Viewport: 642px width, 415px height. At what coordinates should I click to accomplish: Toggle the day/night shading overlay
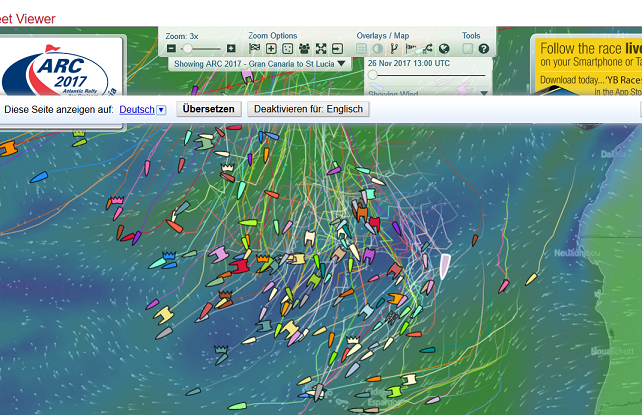pyautogui.click(x=378, y=48)
